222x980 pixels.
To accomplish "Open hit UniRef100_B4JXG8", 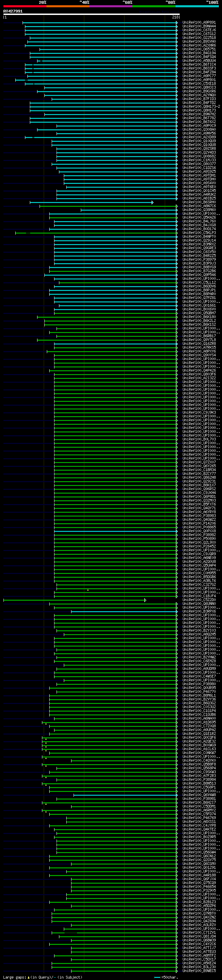I will coord(199,225).
